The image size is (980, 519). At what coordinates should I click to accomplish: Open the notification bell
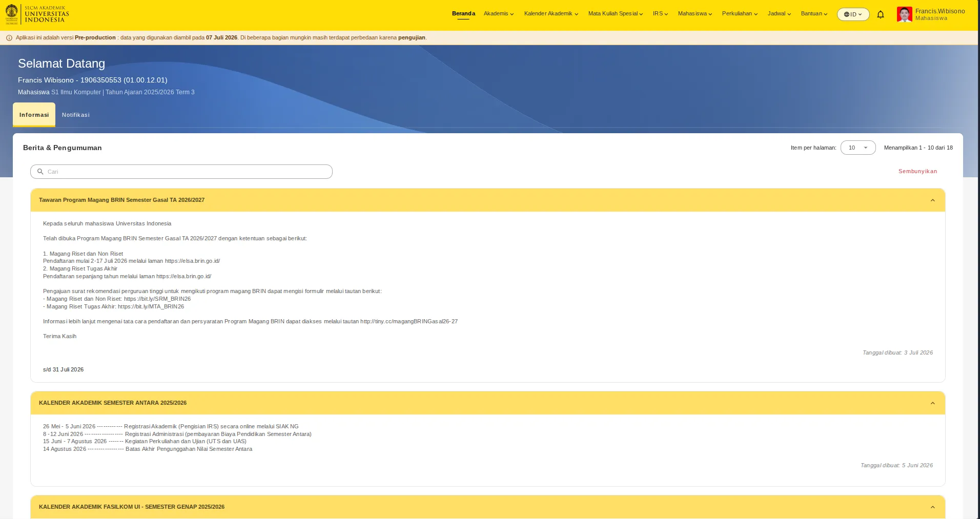click(881, 14)
